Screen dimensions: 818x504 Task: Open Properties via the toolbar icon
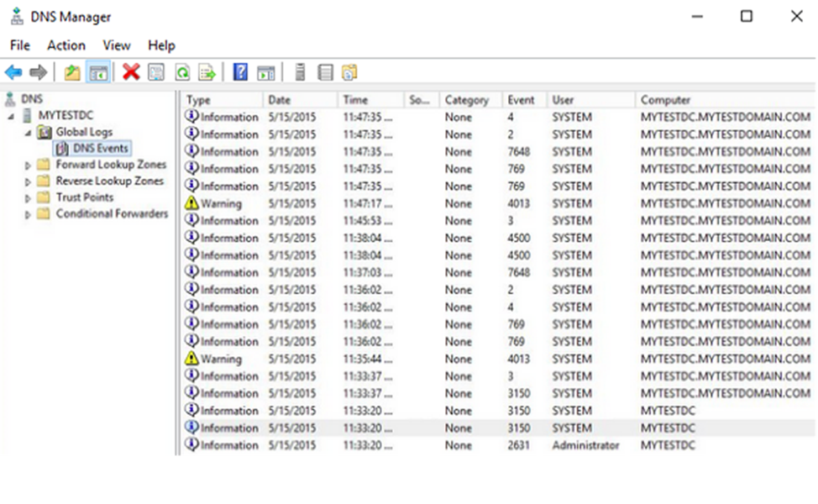(156, 72)
